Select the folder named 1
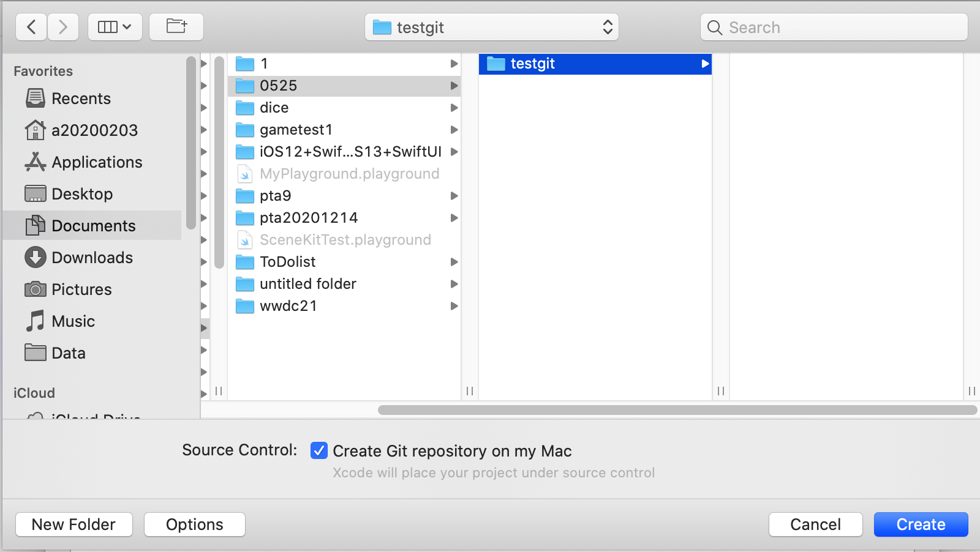This screenshot has width=980, height=552. (344, 64)
